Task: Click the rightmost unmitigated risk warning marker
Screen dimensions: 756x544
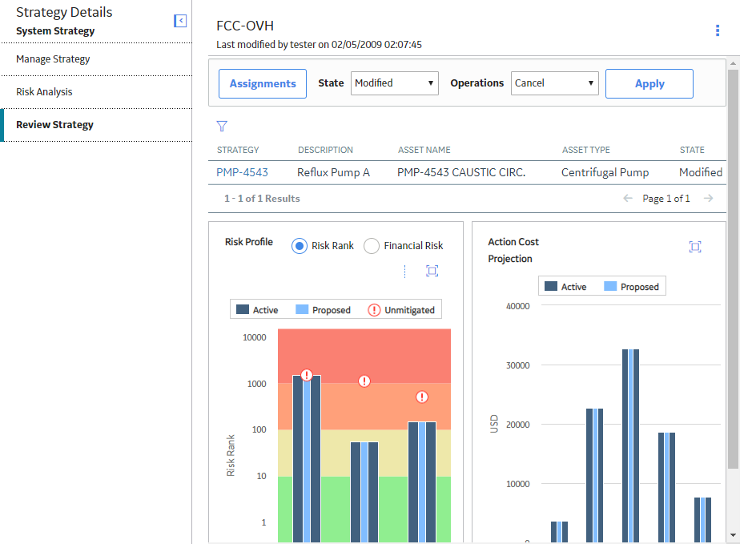Action: tap(422, 397)
